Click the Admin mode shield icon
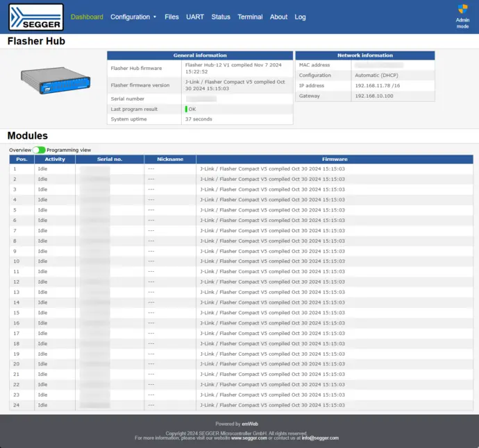The height and width of the screenshot is (448, 479). 462,10
